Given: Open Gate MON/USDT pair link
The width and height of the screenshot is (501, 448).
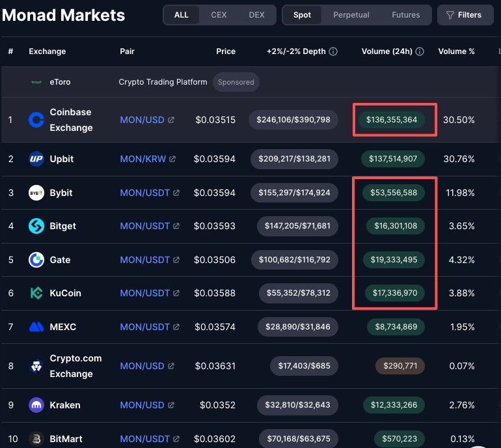Looking at the screenshot, I should 144,260.
